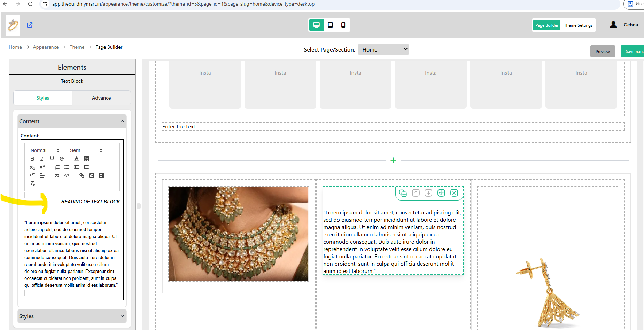Open the Normal heading size dropdown
Screen dimensions: 644x330
[x=45, y=150]
